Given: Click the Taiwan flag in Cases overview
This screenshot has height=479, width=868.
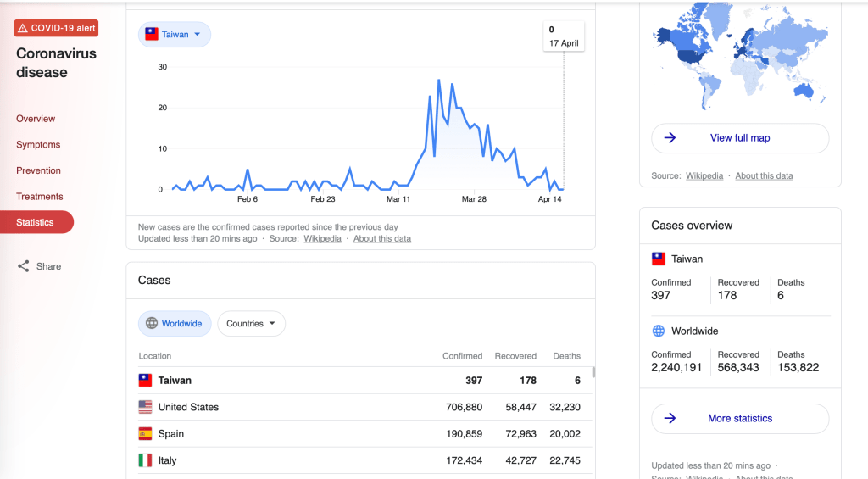Looking at the screenshot, I should pos(659,259).
